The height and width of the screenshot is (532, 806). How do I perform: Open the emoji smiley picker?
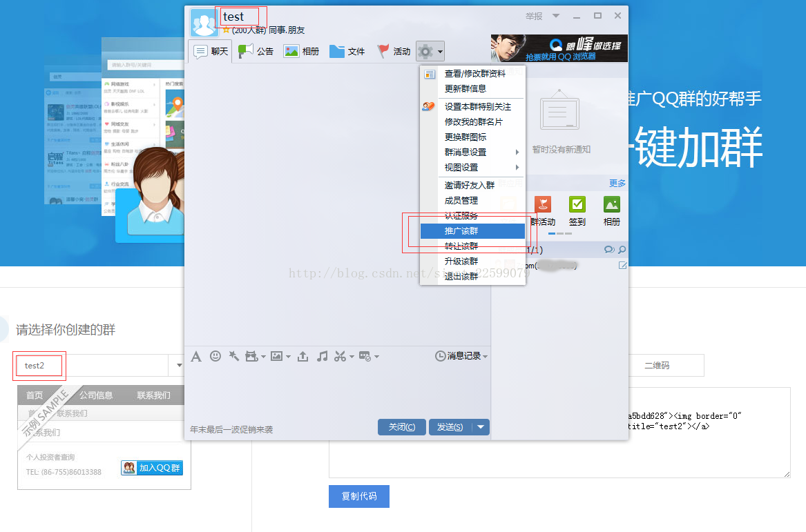[x=215, y=356]
